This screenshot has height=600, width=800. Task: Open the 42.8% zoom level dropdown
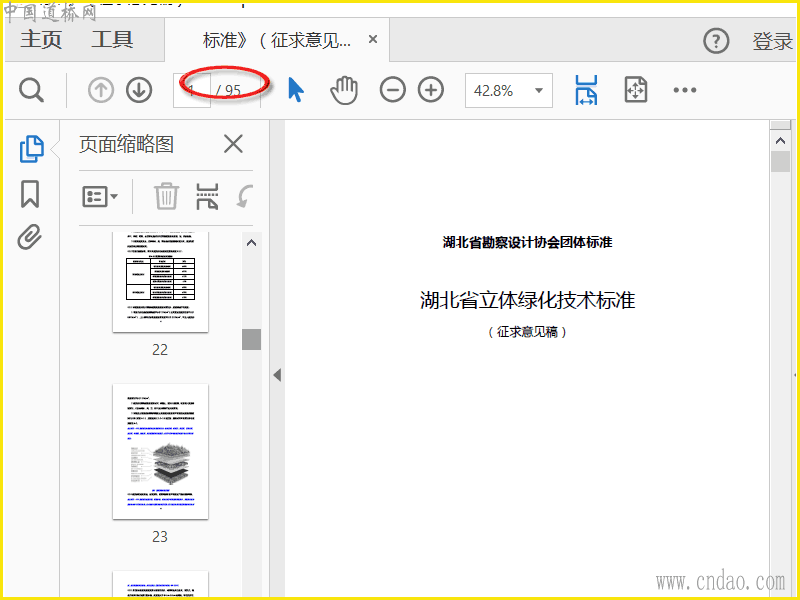[x=509, y=90]
